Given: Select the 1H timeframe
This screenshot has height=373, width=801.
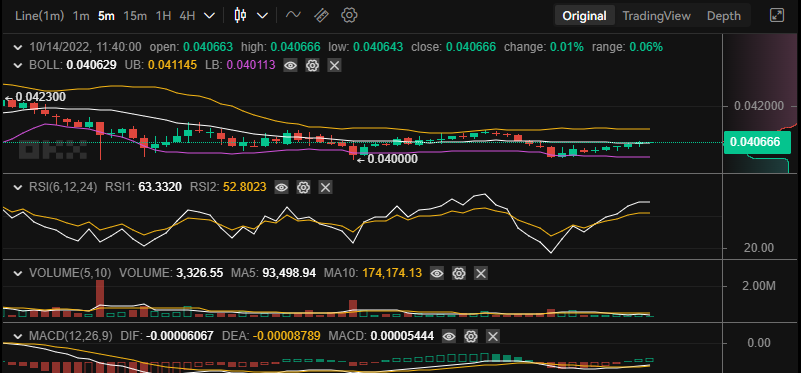Looking at the screenshot, I should click(x=163, y=16).
